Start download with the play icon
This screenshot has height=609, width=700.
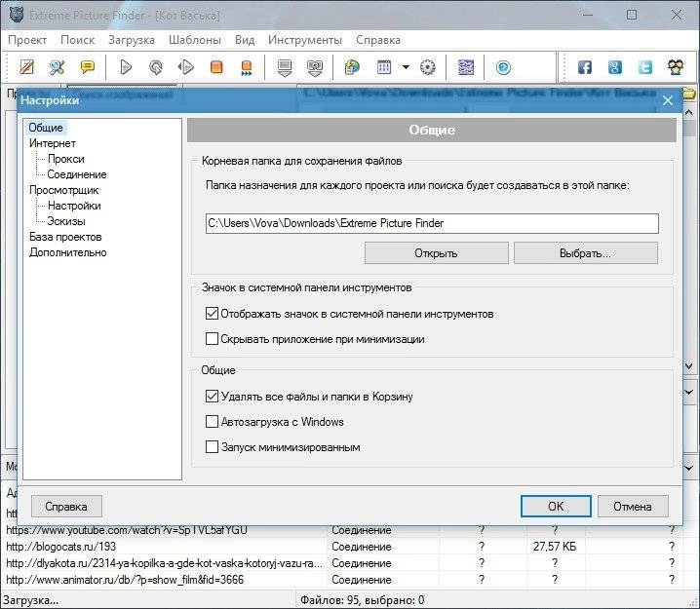(x=126, y=67)
